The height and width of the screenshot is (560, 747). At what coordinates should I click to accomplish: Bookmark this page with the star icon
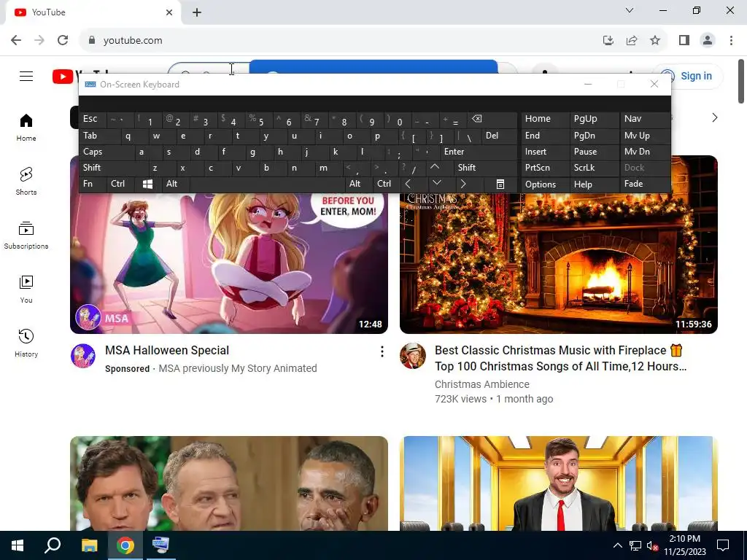click(655, 41)
